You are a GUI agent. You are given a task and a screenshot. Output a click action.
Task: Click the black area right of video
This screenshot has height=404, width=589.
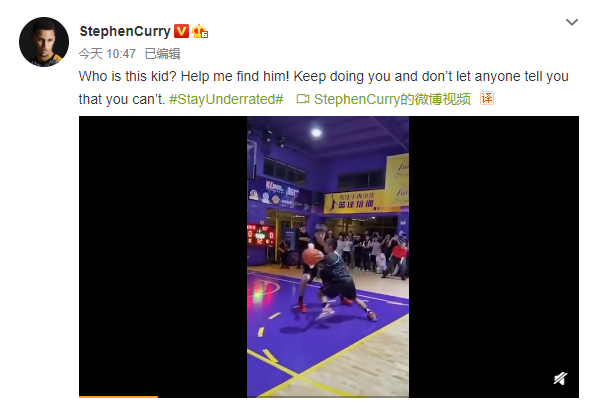(x=494, y=256)
